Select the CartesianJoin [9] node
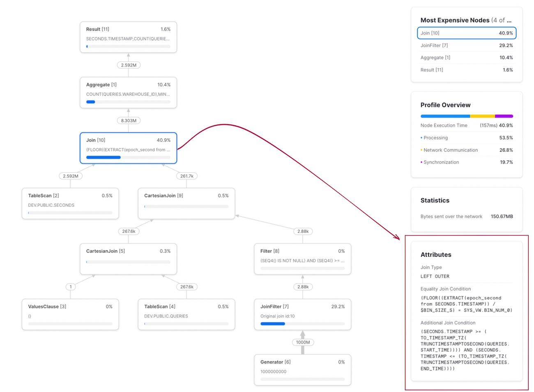 pyautogui.click(x=186, y=204)
